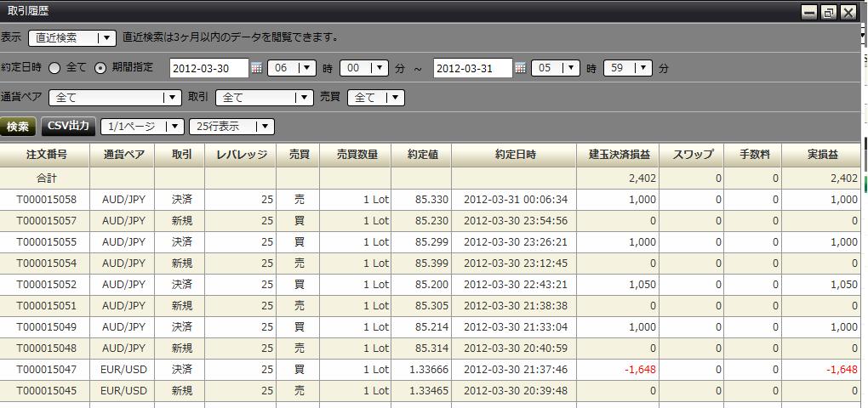This screenshot has width=868, height=408.
Task: Select the 全て radio for 約定日時
Action: [54, 68]
